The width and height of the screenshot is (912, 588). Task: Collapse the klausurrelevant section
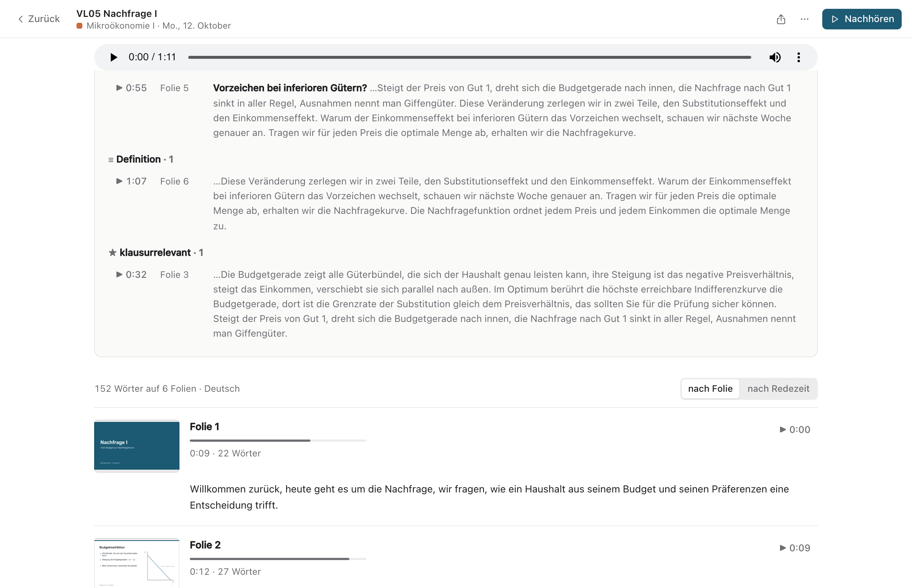[156, 252]
